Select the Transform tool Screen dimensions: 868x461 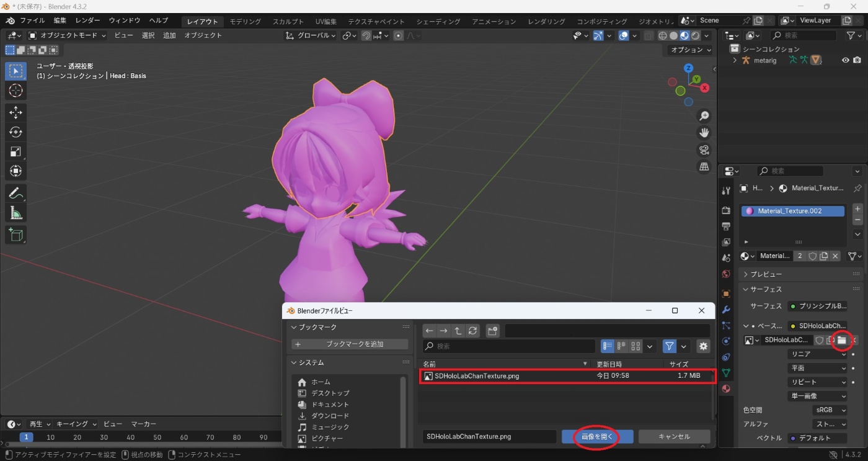[x=16, y=171]
